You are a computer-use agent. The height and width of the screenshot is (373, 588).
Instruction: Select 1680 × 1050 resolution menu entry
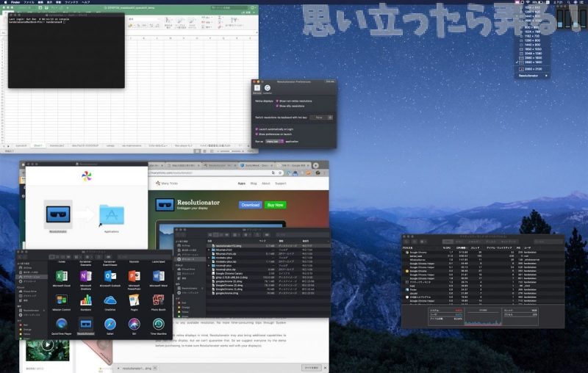click(534, 48)
